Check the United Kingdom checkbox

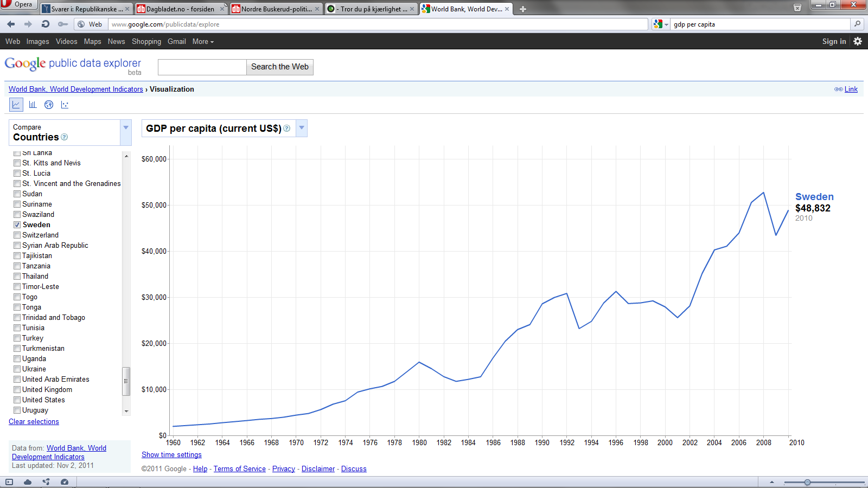[x=17, y=390]
